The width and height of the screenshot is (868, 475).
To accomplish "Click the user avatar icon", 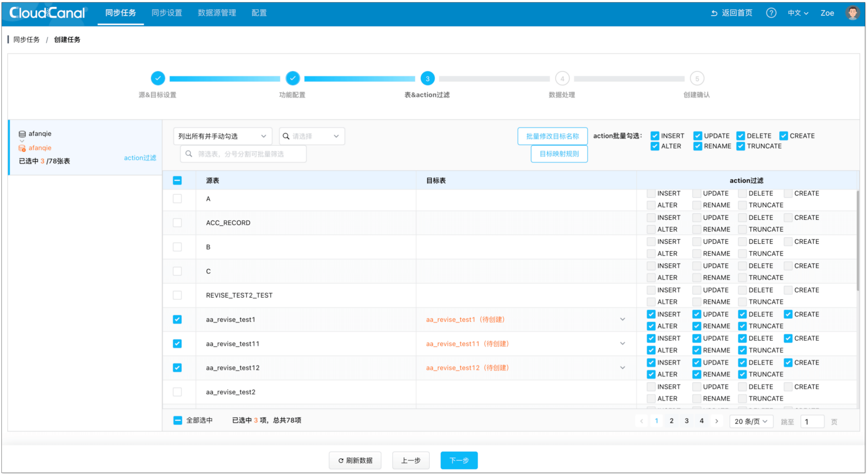I will (852, 13).
